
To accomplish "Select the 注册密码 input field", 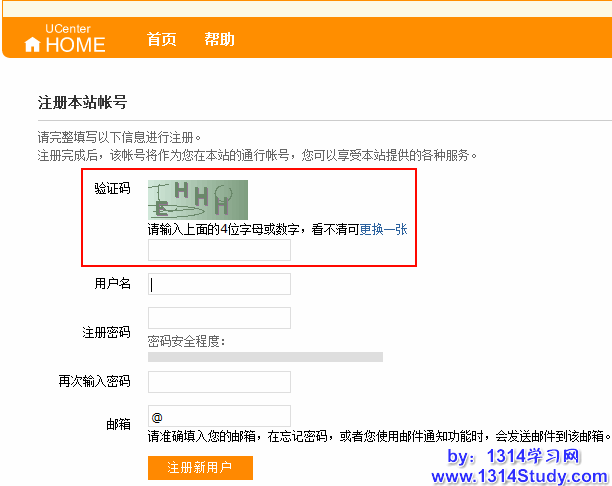I will click(219, 318).
